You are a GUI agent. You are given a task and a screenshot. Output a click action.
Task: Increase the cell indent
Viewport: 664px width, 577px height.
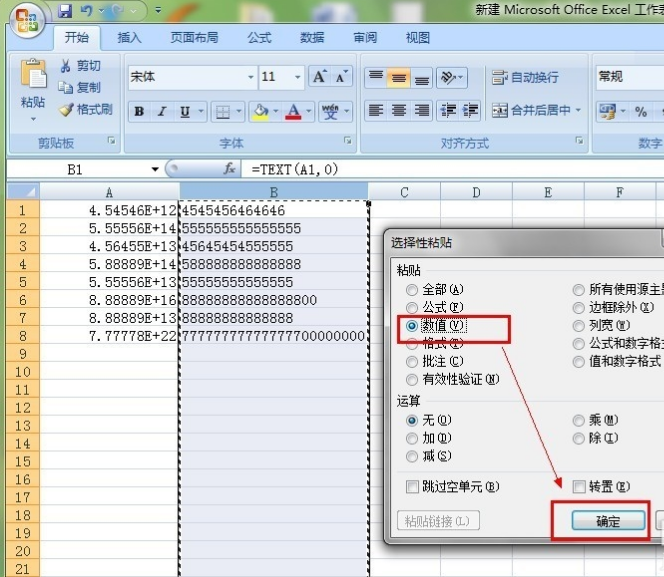(x=470, y=111)
